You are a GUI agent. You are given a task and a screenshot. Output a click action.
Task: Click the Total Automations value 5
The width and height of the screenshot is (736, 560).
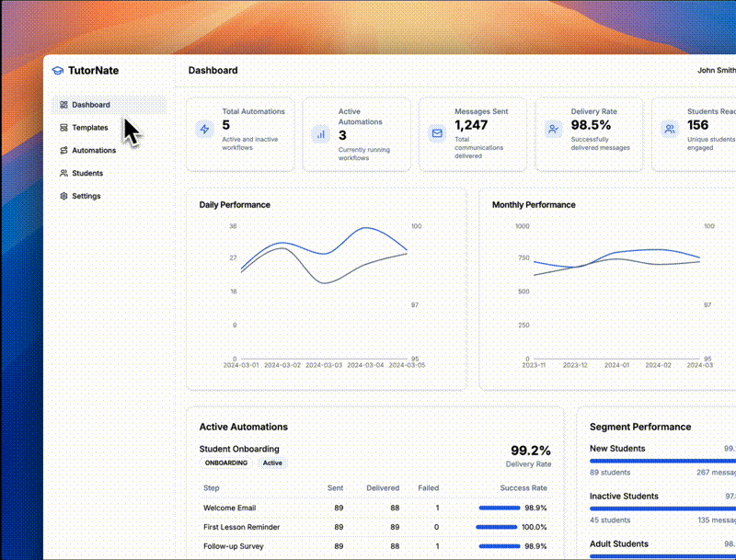click(225, 125)
